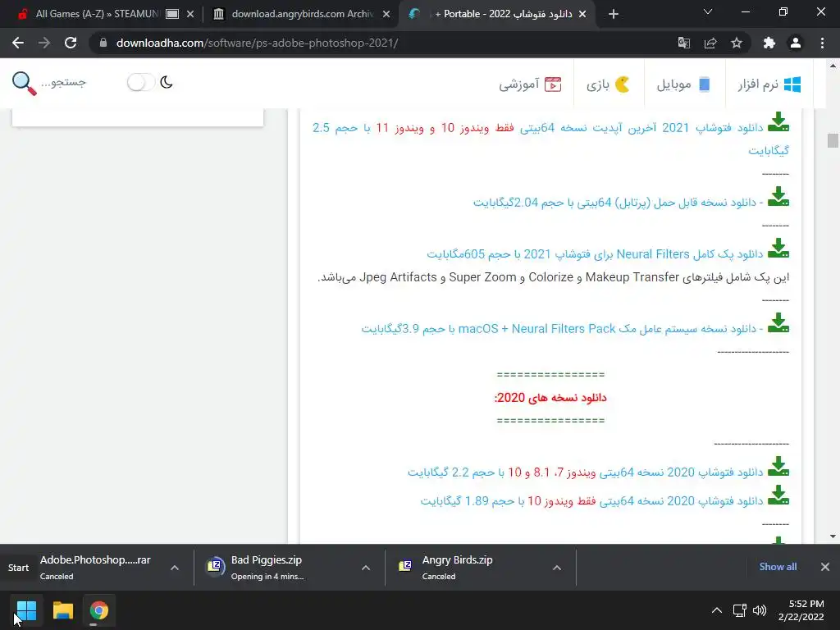This screenshot has height=630, width=840.
Task: Switch to the download.angrybirds.com Archive tab
Action: tap(300, 14)
